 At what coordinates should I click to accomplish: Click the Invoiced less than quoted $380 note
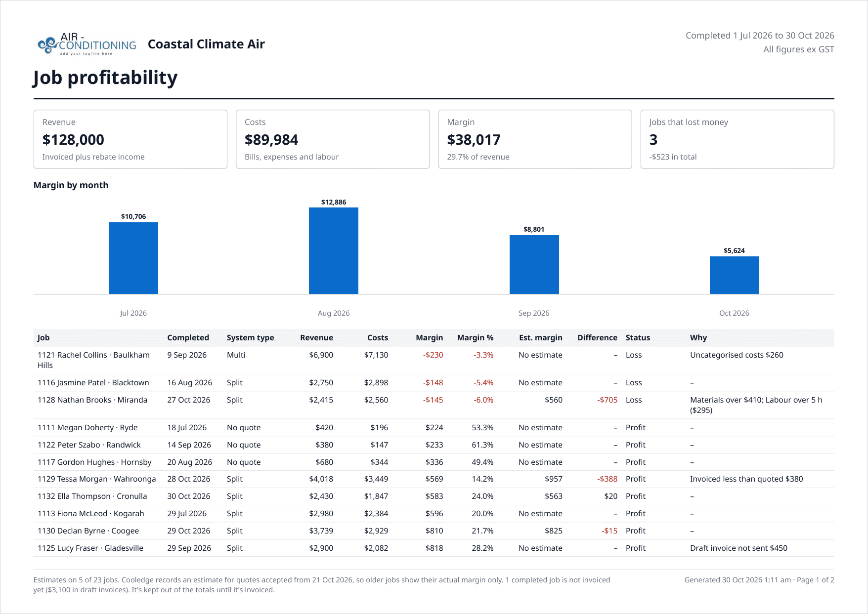[746, 479]
